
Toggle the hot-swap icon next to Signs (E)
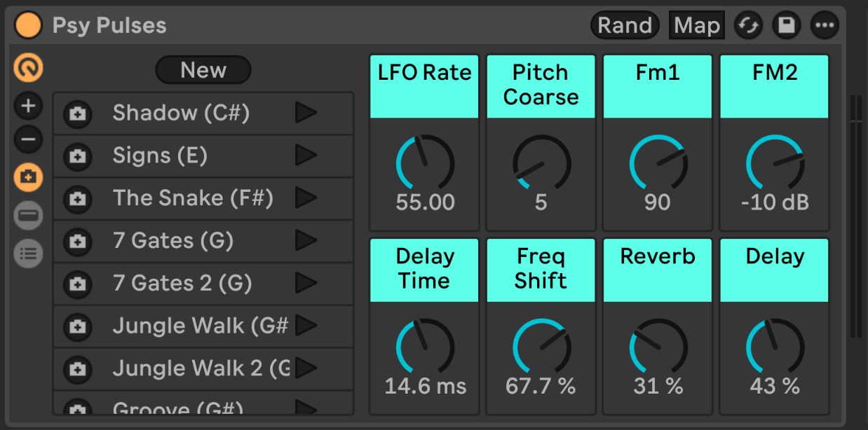[x=77, y=155]
